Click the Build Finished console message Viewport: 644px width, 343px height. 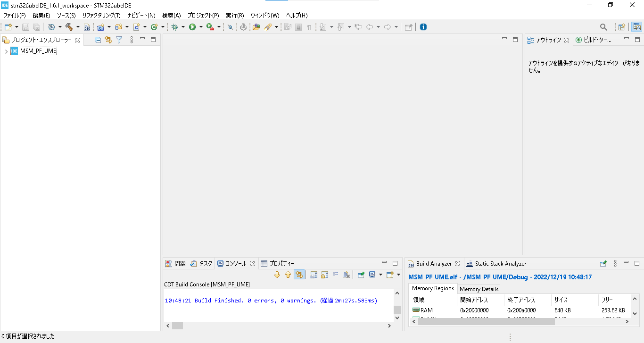point(271,301)
